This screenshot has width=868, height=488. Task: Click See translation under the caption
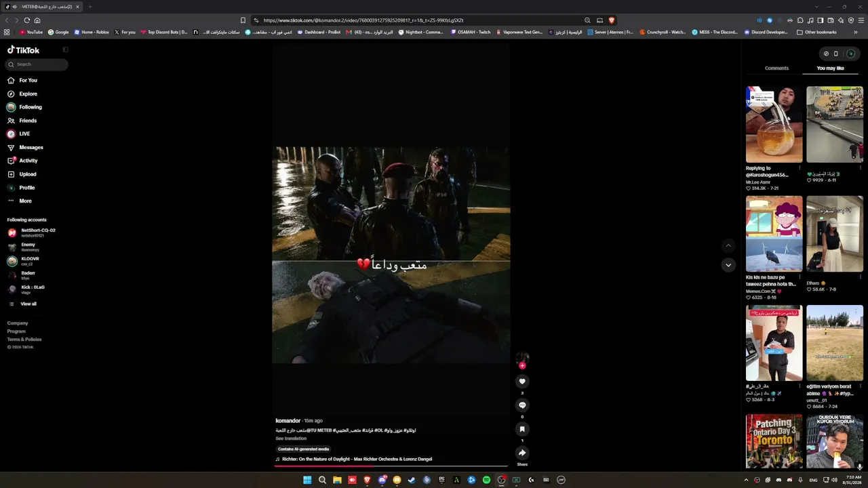click(x=291, y=439)
